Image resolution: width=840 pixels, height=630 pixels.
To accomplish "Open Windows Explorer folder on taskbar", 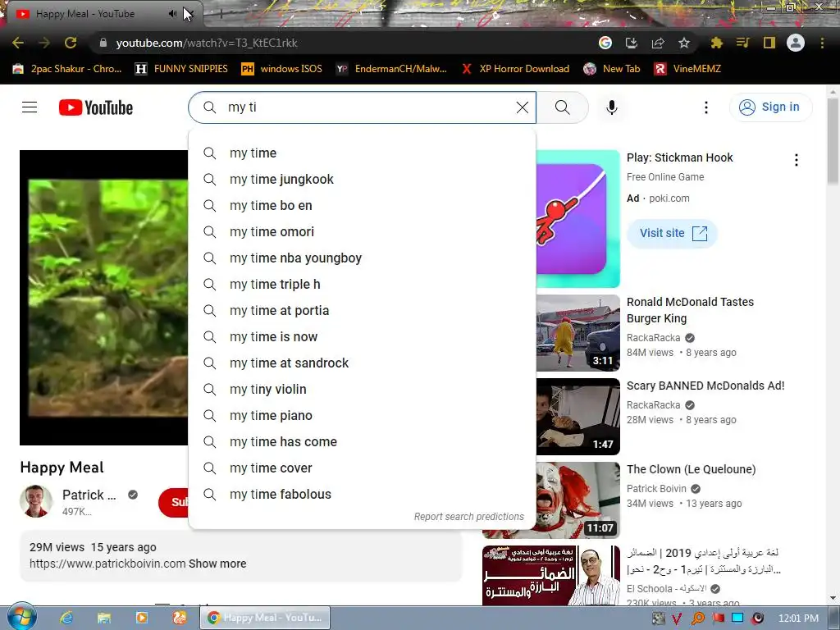I will coord(104,618).
